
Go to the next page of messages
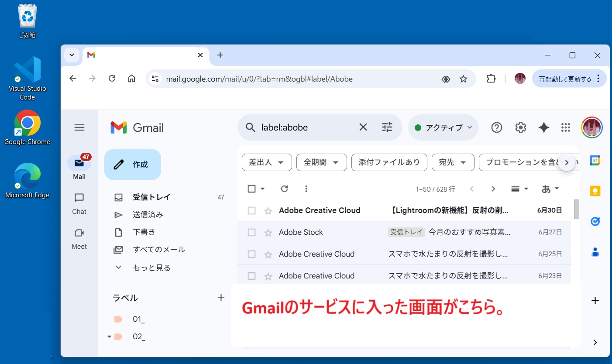click(x=493, y=189)
